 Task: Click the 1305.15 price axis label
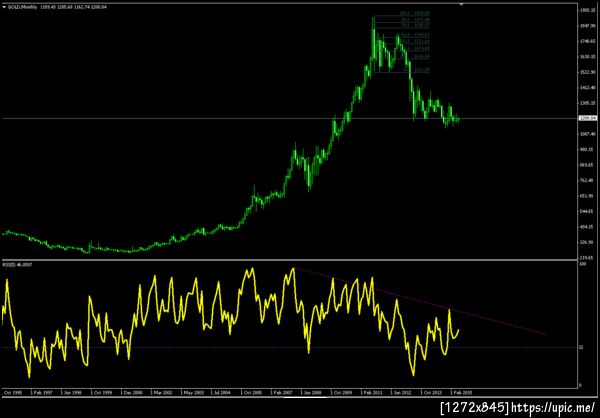(589, 103)
